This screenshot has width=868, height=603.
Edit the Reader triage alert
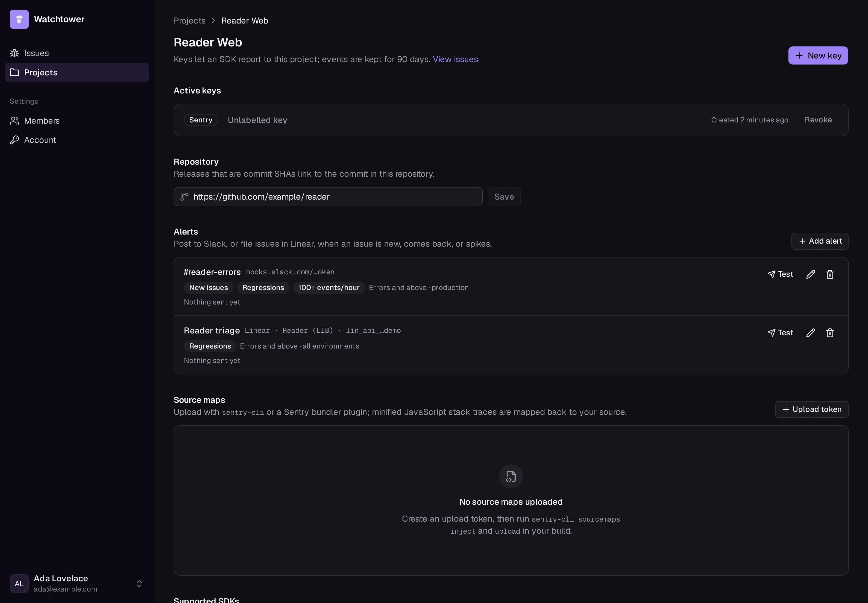(811, 333)
